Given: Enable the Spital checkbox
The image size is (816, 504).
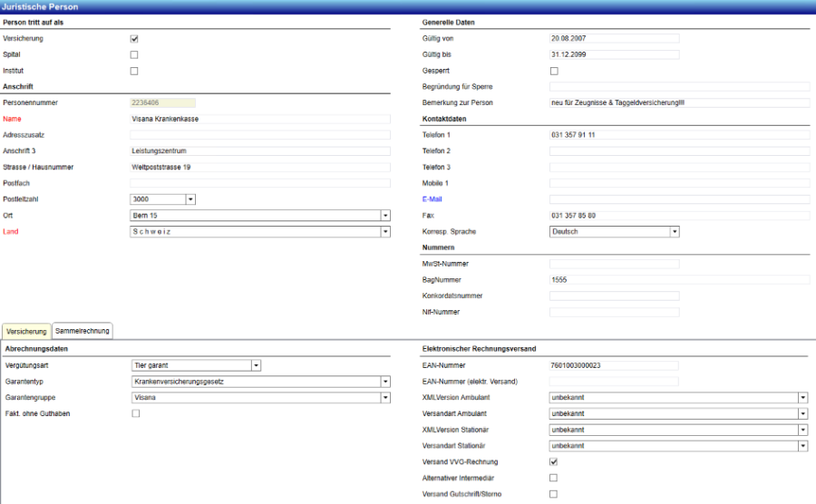Looking at the screenshot, I should pos(134,55).
